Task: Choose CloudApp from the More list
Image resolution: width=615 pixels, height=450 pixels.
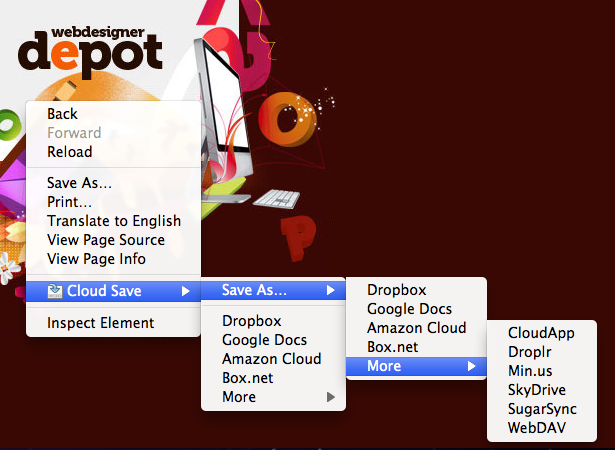Action: (x=542, y=333)
